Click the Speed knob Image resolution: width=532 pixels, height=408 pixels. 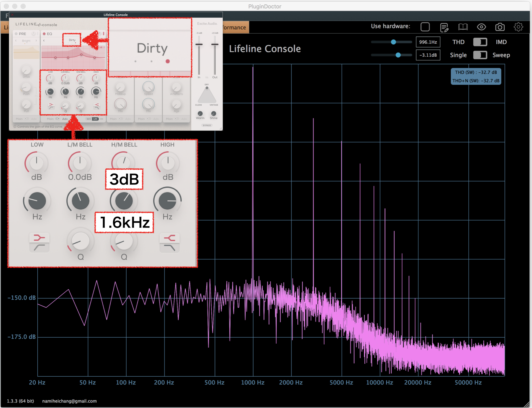click(148, 87)
